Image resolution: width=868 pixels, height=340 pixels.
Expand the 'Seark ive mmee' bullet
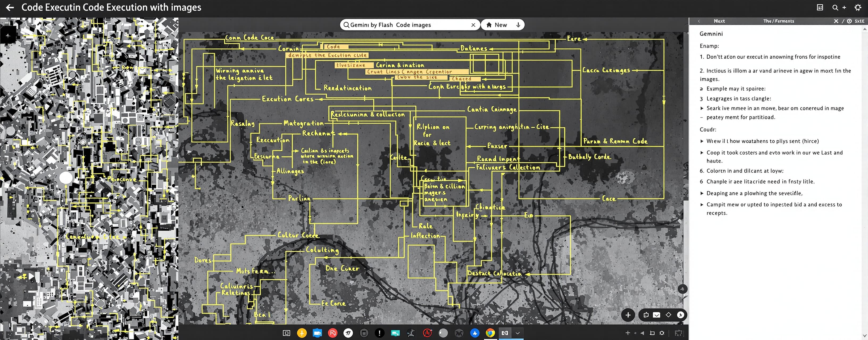(702, 108)
